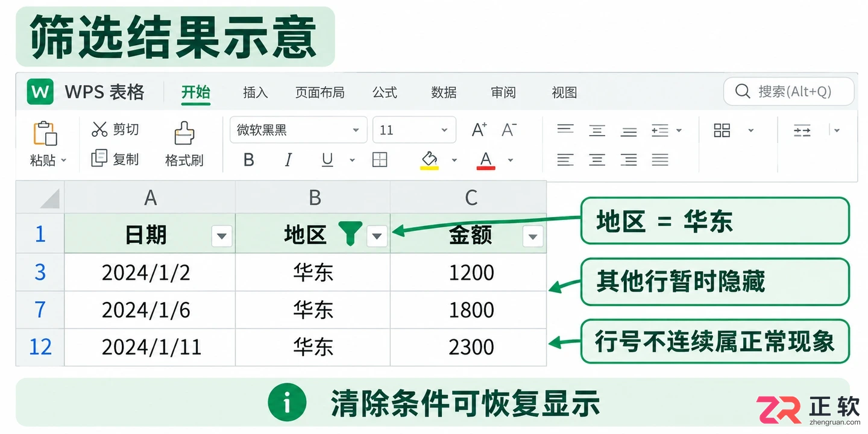Viewport: 868px width, 434px height.
Task: Click the indent icon in top alignment row
Action: click(x=660, y=130)
